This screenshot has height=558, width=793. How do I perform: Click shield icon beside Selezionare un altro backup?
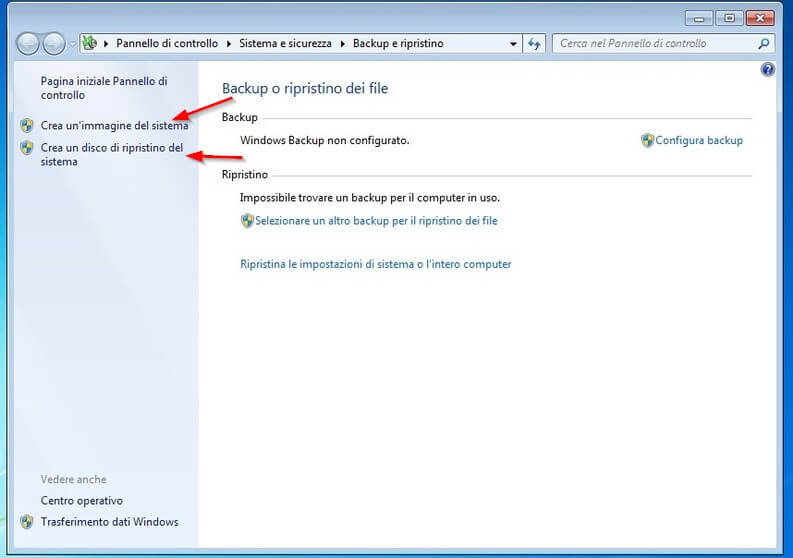tap(247, 221)
